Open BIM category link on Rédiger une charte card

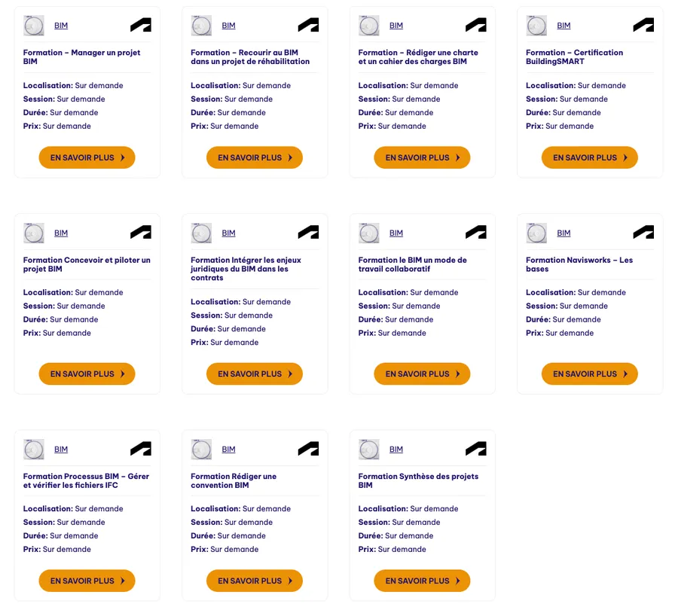point(396,26)
